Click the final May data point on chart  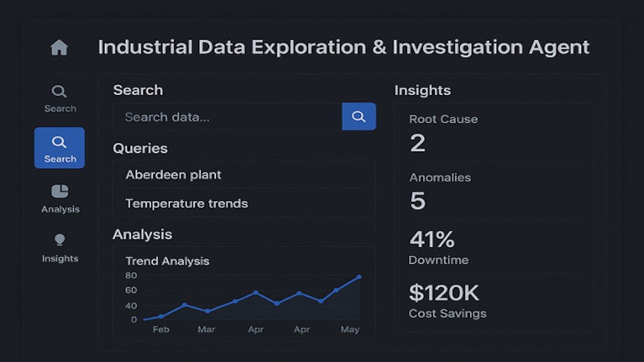359,277
